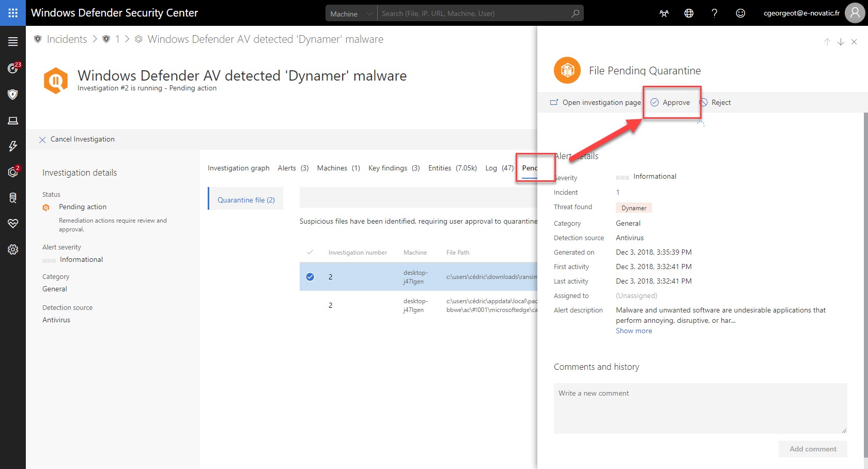Viewport: 868px width, 469px height.
Task: Open the community people icon in header
Action: 664,13
